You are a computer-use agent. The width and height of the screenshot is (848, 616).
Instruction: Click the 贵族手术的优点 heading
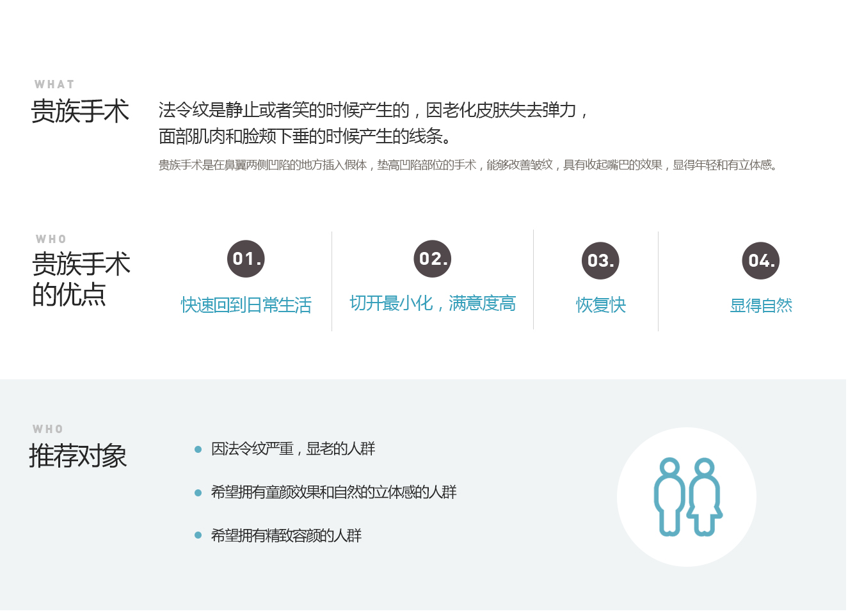(x=81, y=280)
